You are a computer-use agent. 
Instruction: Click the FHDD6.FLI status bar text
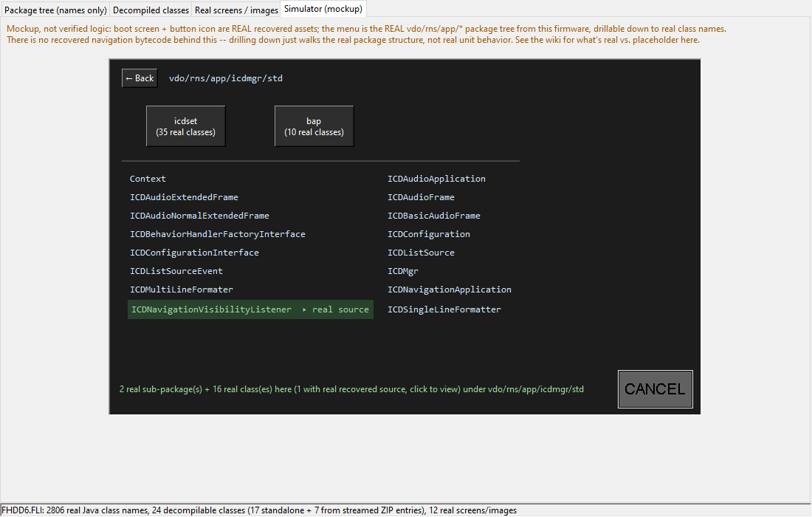pos(259,510)
